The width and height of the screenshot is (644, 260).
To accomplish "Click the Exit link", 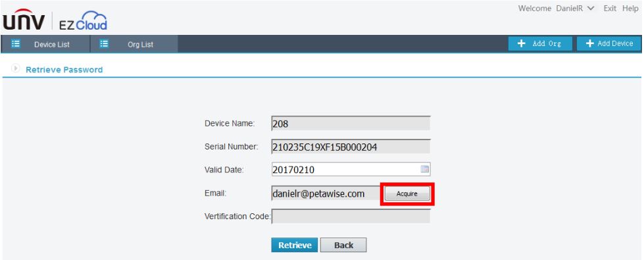I will tap(610, 8).
